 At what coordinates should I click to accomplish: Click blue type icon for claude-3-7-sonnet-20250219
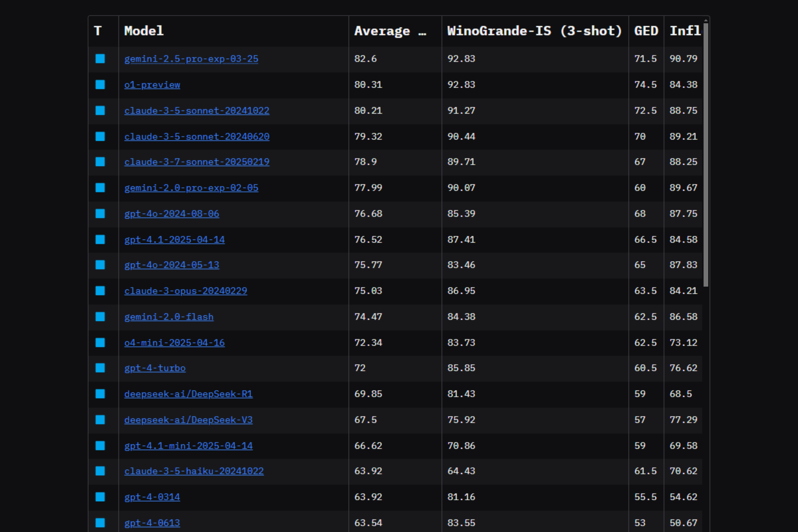[100, 162]
